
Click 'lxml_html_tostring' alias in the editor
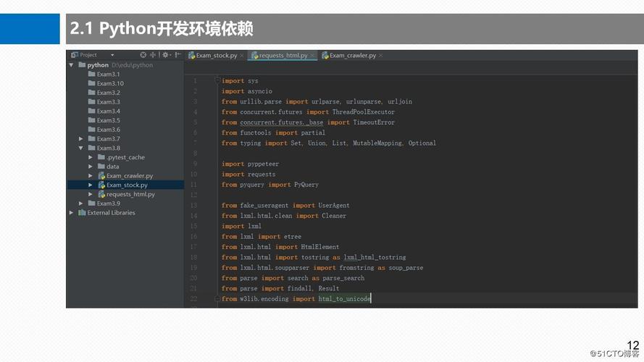pos(375,257)
